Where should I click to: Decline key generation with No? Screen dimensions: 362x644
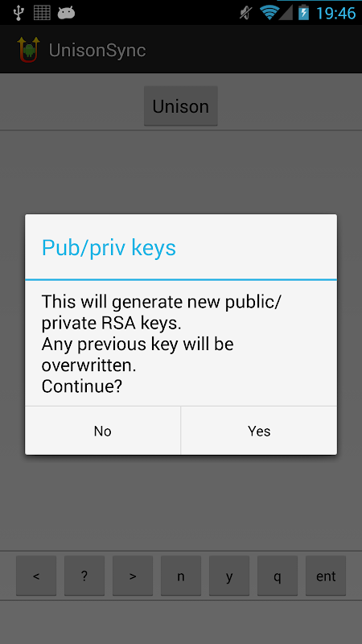(x=103, y=431)
